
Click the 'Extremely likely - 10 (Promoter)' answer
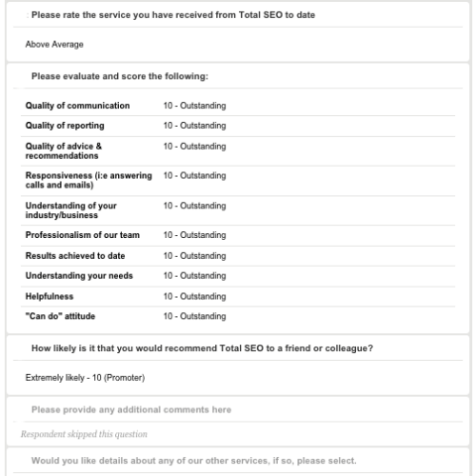click(x=85, y=378)
